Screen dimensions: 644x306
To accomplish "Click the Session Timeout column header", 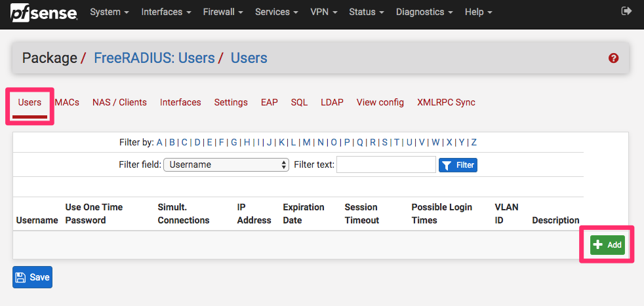I will click(x=362, y=214).
